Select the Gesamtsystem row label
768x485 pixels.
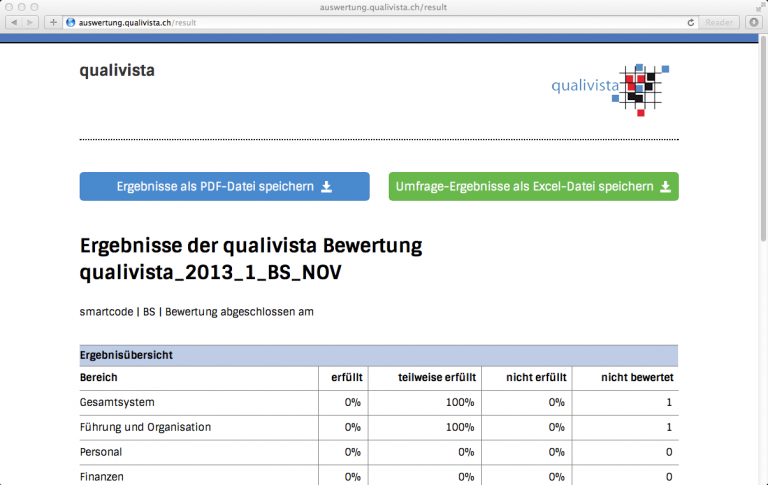[117, 402]
